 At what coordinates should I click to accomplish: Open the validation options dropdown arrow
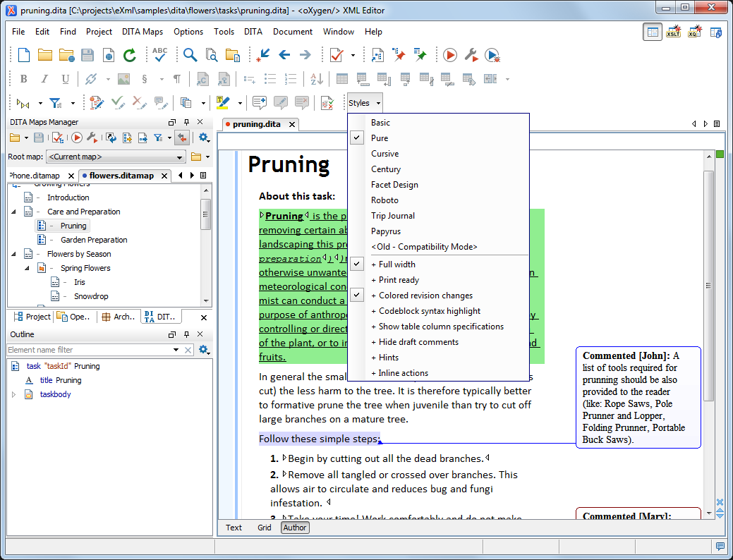(x=353, y=55)
